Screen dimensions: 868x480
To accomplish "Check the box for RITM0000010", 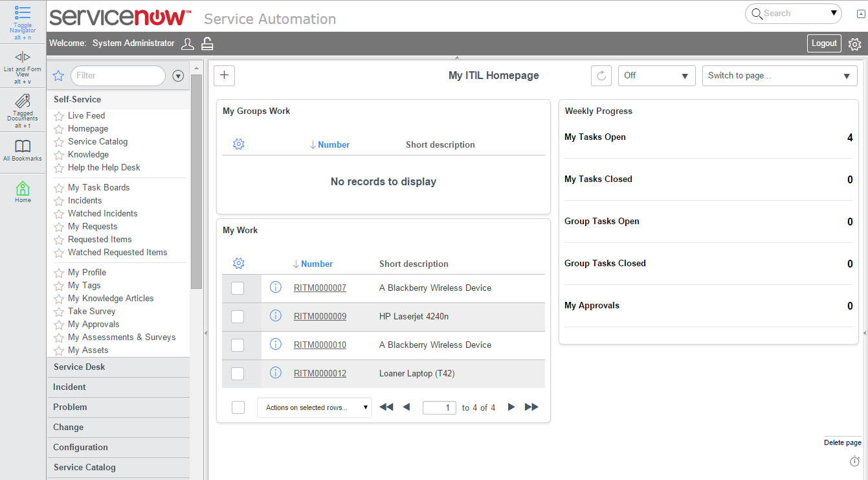I will [238, 345].
